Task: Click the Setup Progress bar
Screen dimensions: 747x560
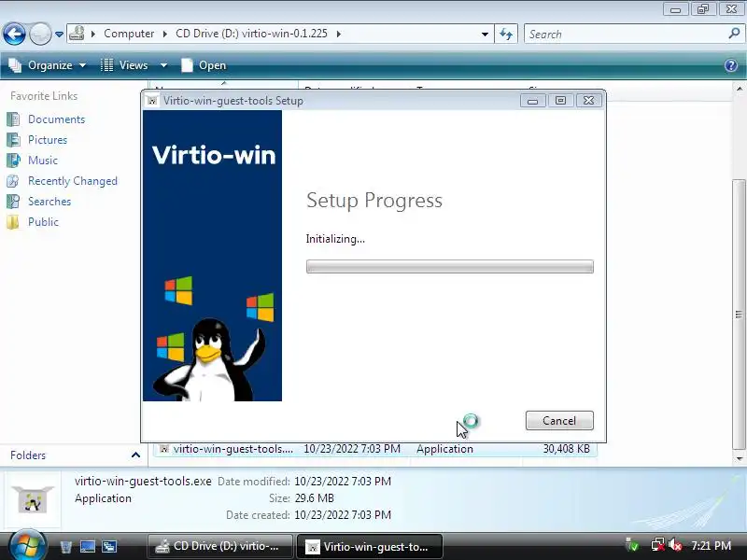Action: (x=450, y=266)
